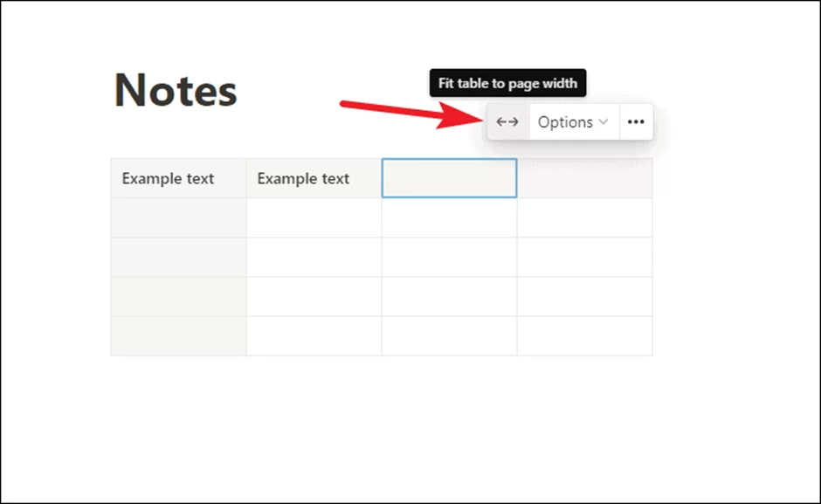Select the second column cell in second row
The image size is (821, 504).
pos(314,217)
